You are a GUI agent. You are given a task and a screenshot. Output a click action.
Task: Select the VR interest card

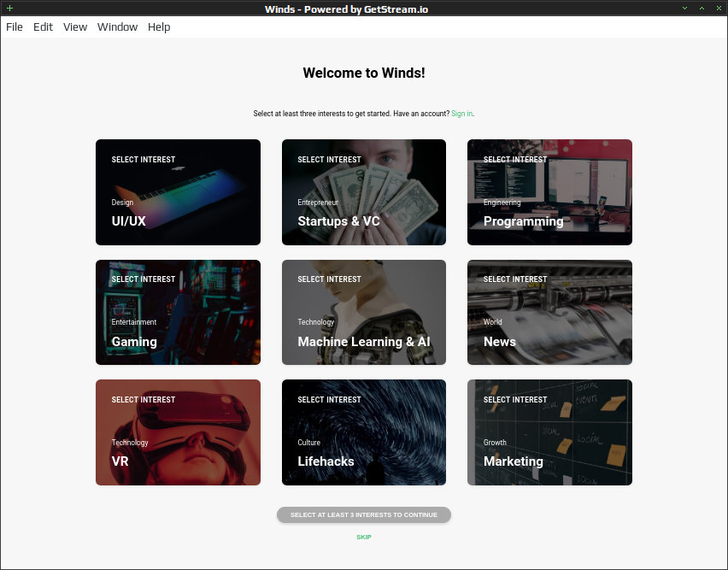pos(178,432)
